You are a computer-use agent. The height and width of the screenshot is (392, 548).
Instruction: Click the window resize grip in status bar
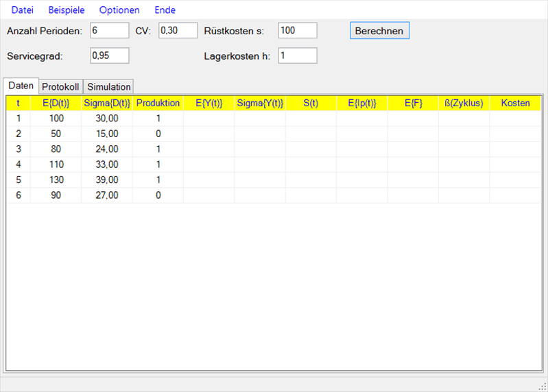tap(542, 386)
